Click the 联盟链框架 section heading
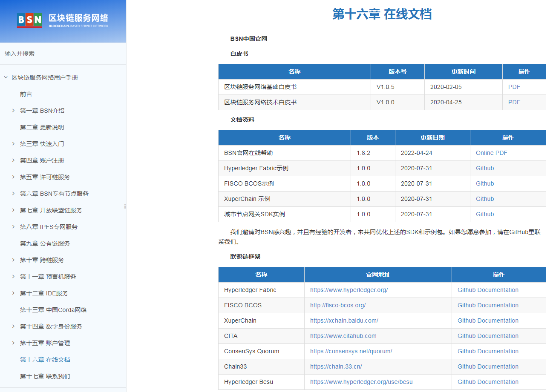Image resolution: width=553 pixels, height=392 pixels. (x=245, y=257)
